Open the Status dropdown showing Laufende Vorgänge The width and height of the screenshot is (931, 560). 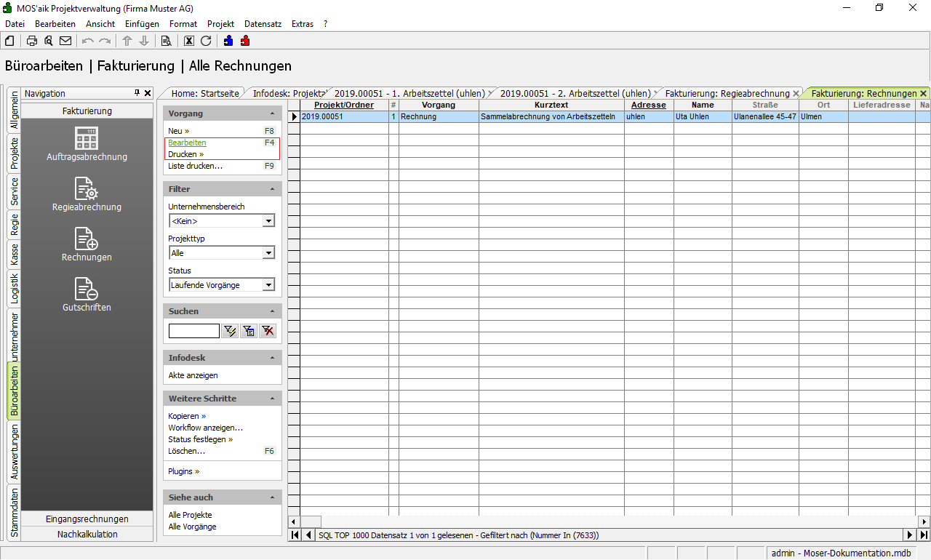pyautogui.click(x=268, y=285)
